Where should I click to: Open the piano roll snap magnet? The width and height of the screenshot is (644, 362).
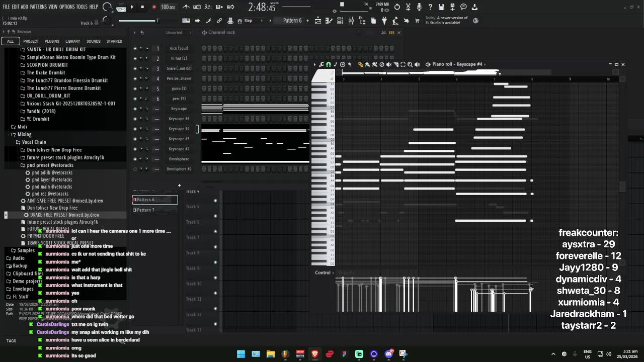[x=329, y=64]
